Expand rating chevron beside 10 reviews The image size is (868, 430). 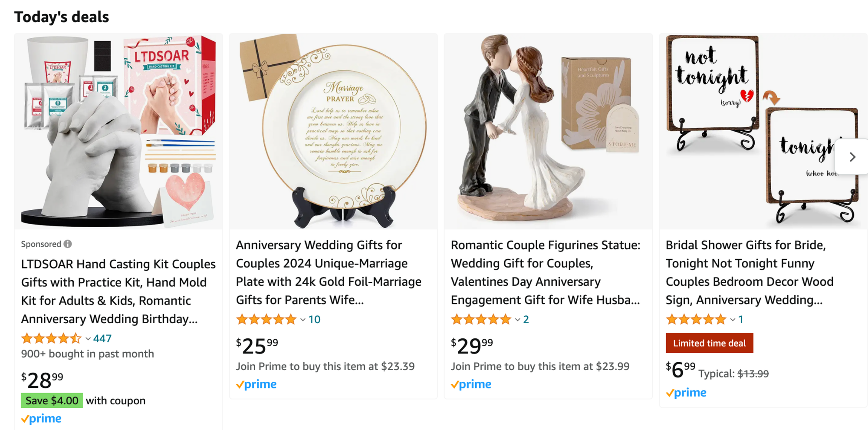click(x=303, y=320)
